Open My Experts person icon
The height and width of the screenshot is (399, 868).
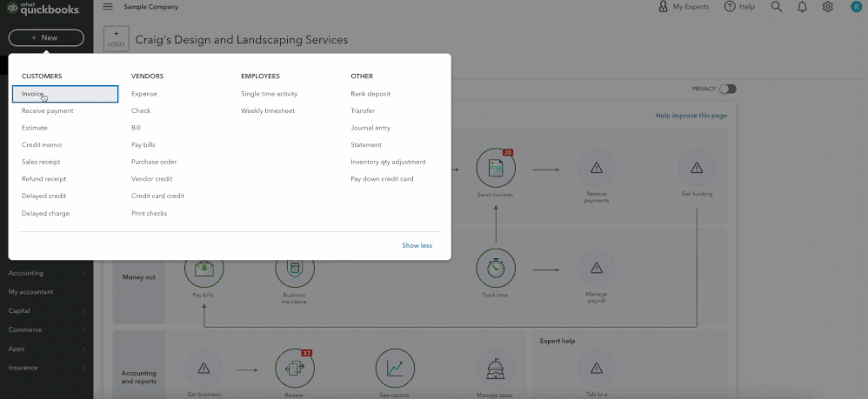(663, 7)
